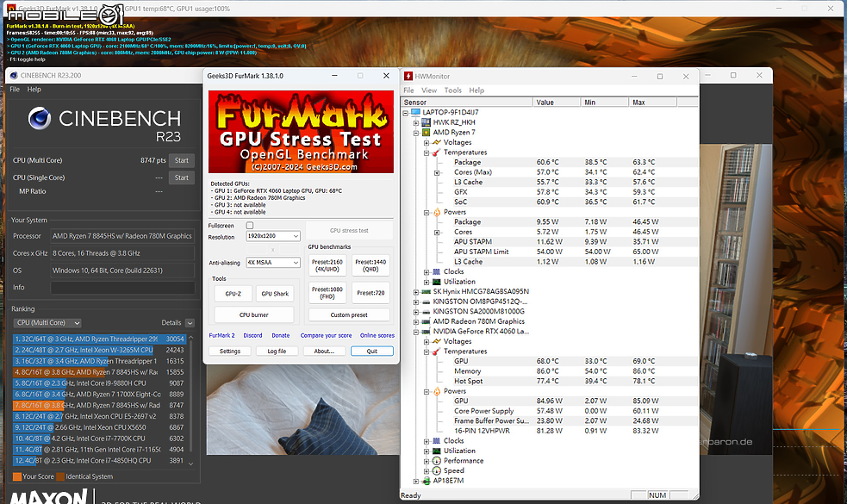
Task: Select the LAPTOP-9F1D4IJ7 computer icon in HWMonitor
Action: pyautogui.click(x=415, y=112)
